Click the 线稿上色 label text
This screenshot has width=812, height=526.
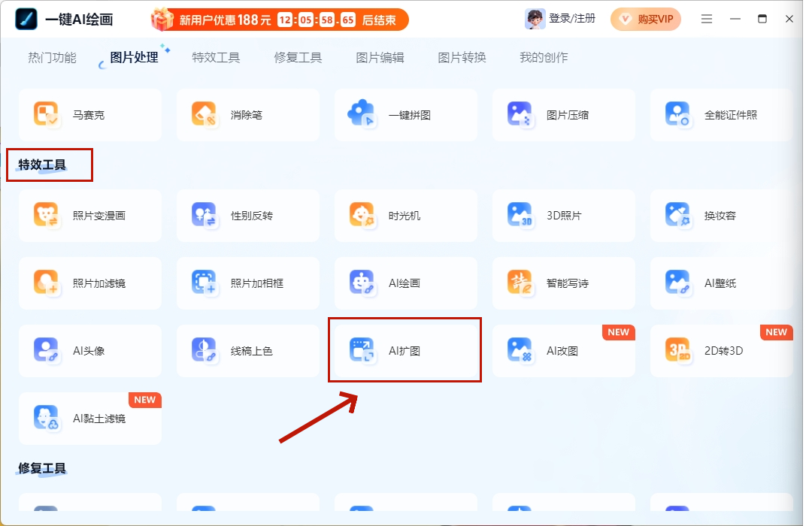pyautogui.click(x=251, y=351)
